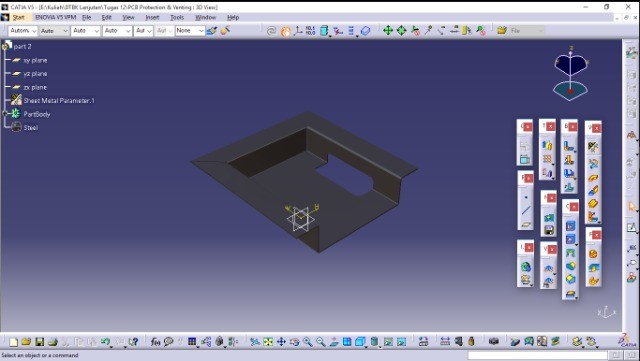This screenshot has width=640, height=361.
Task: Activate the Rotate view tool
Action: [294, 341]
